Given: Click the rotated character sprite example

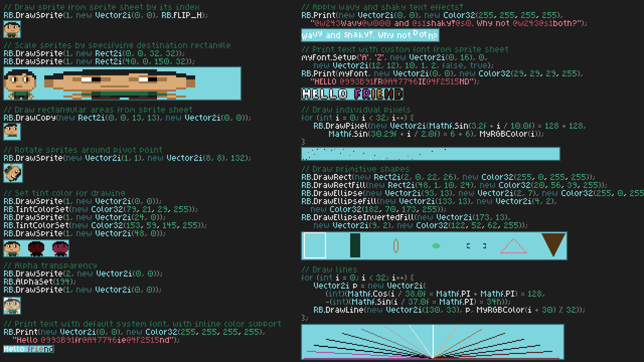Looking at the screenshot, I should [13, 173].
